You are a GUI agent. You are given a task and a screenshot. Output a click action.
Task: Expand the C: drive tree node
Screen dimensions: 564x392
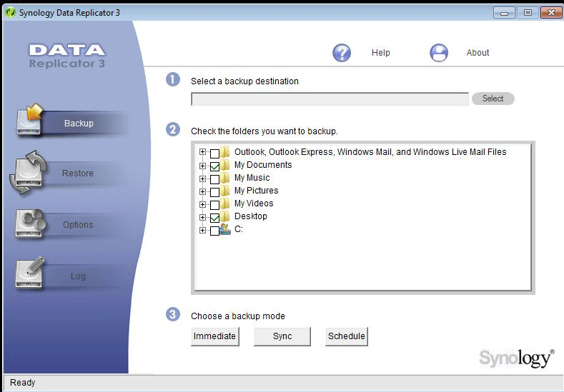203,231
